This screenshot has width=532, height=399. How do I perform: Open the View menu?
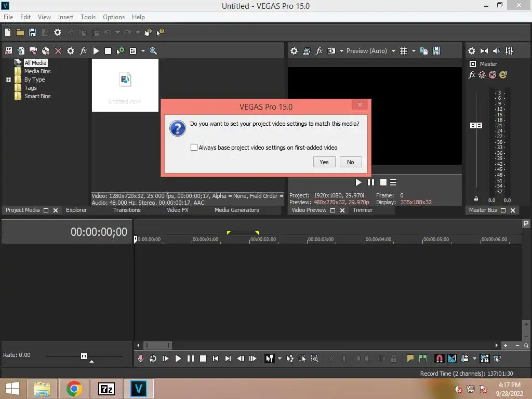[44, 17]
